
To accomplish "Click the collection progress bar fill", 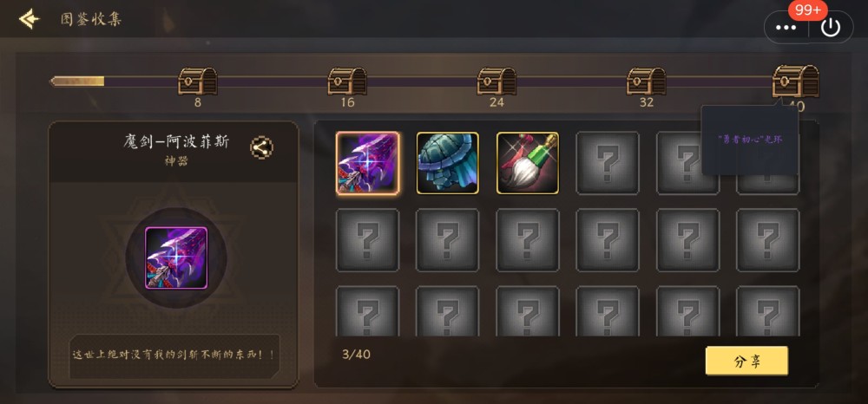I will (x=77, y=81).
